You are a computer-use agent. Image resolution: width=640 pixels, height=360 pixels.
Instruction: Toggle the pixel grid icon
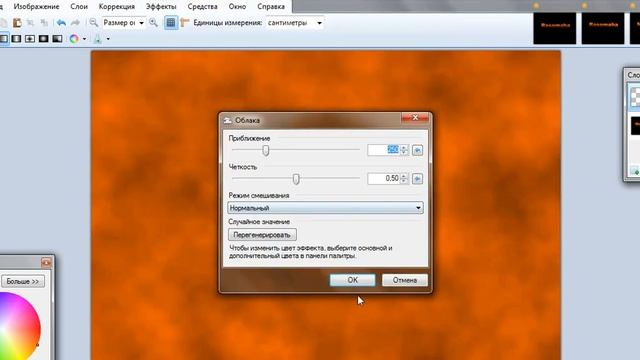coord(171,23)
